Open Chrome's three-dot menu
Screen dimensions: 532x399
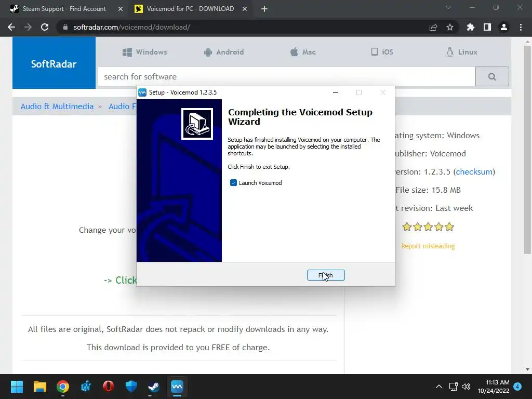(521, 27)
